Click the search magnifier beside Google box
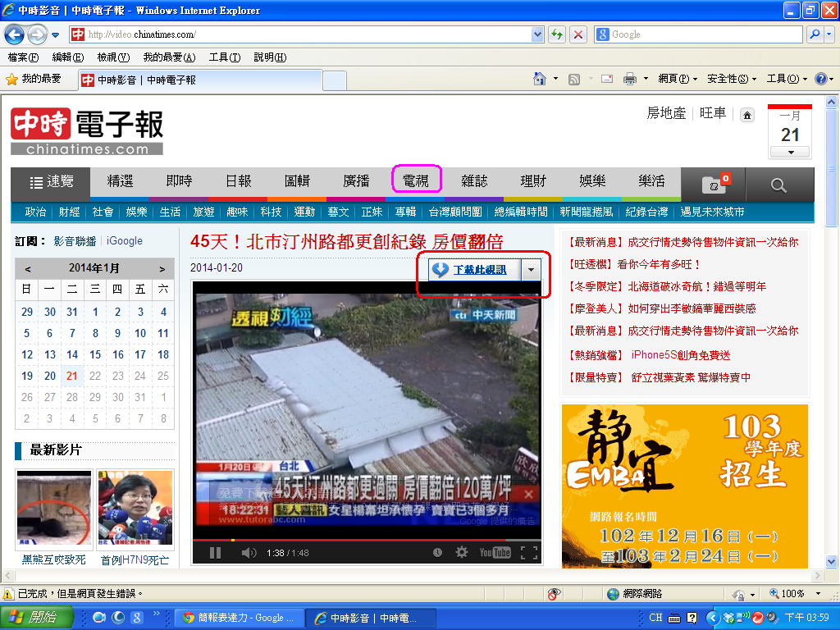The width and height of the screenshot is (840, 630). coord(815,34)
